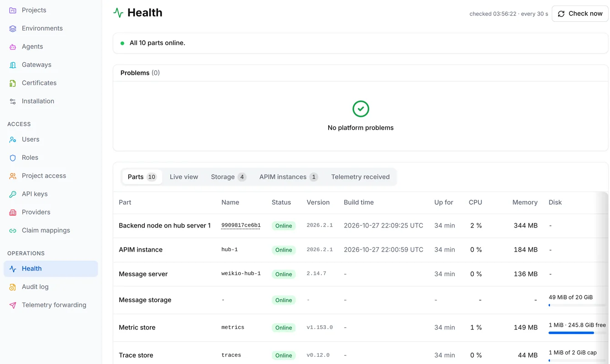Open the Environments page link
This screenshot has width=610, height=364.
click(51, 28)
